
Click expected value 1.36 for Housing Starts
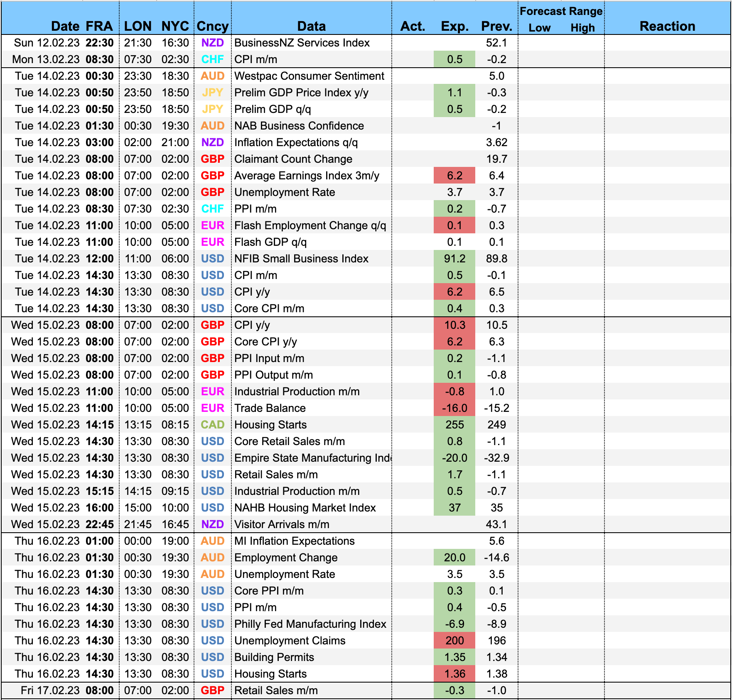click(x=454, y=674)
